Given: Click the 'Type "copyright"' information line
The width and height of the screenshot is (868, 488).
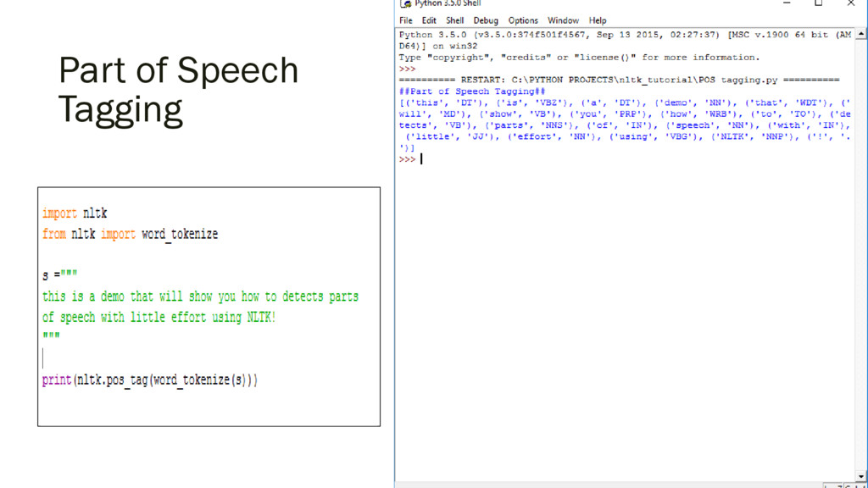Looking at the screenshot, I should point(579,58).
